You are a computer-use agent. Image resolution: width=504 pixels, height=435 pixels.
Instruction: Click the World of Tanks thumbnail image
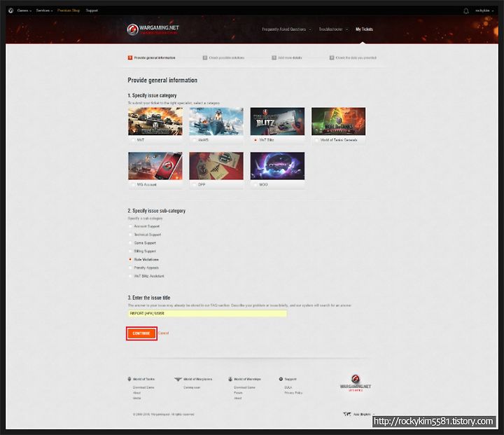pyautogui.click(x=155, y=121)
